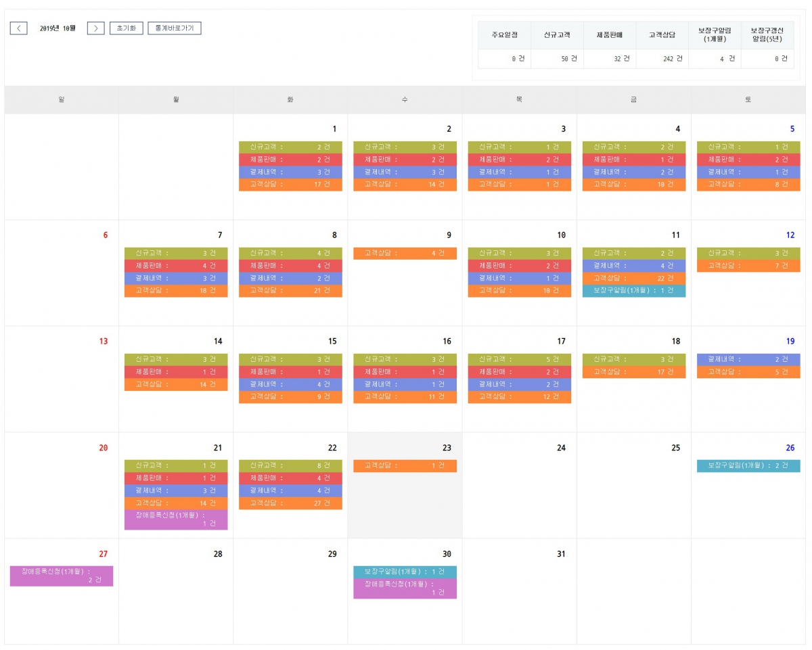The image size is (812, 650).
Task: Select 장애등록신청(1개월) entry on October 27
Action: [62, 576]
